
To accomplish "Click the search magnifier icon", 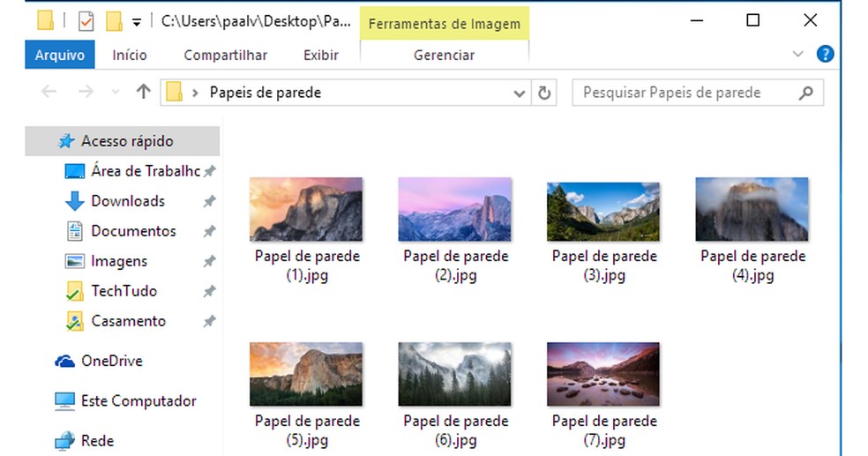I will pyautogui.click(x=806, y=93).
